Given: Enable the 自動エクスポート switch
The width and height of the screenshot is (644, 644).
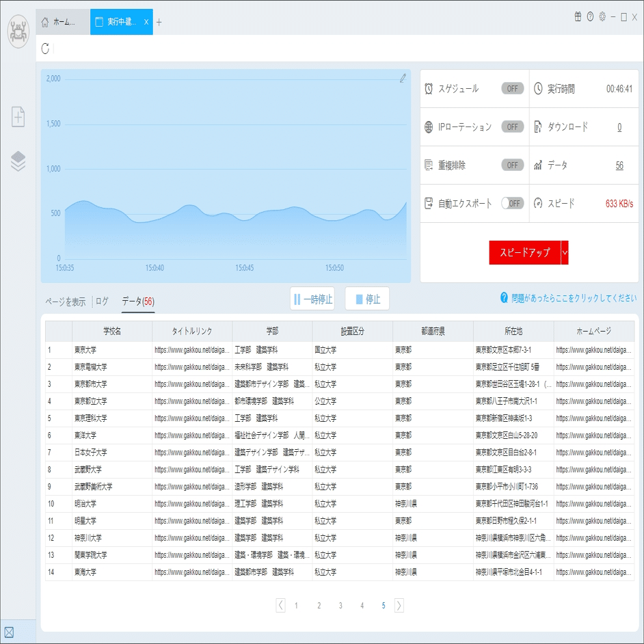Looking at the screenshot, I should click(x=512, y=203).
